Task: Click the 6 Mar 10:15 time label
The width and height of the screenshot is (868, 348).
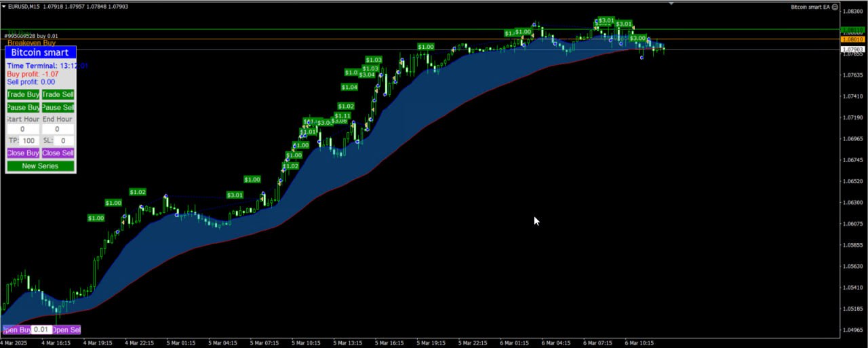Action: pos(639,343)
